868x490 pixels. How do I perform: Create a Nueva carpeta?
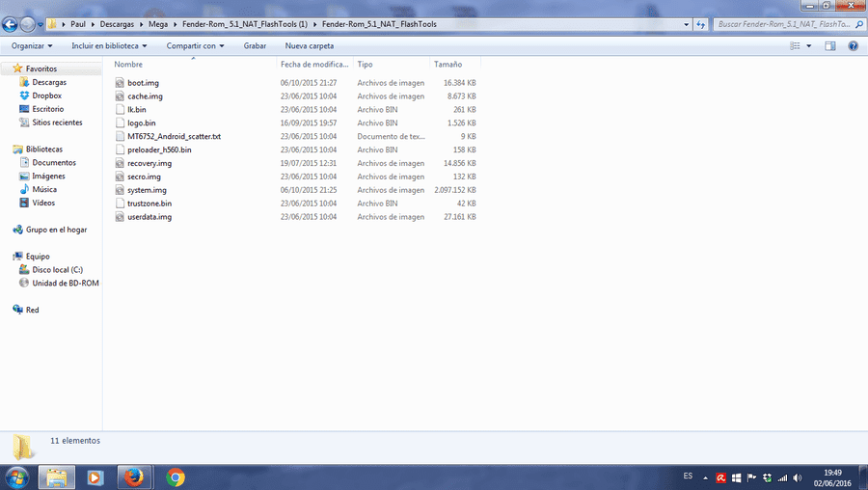pos(310,46)
